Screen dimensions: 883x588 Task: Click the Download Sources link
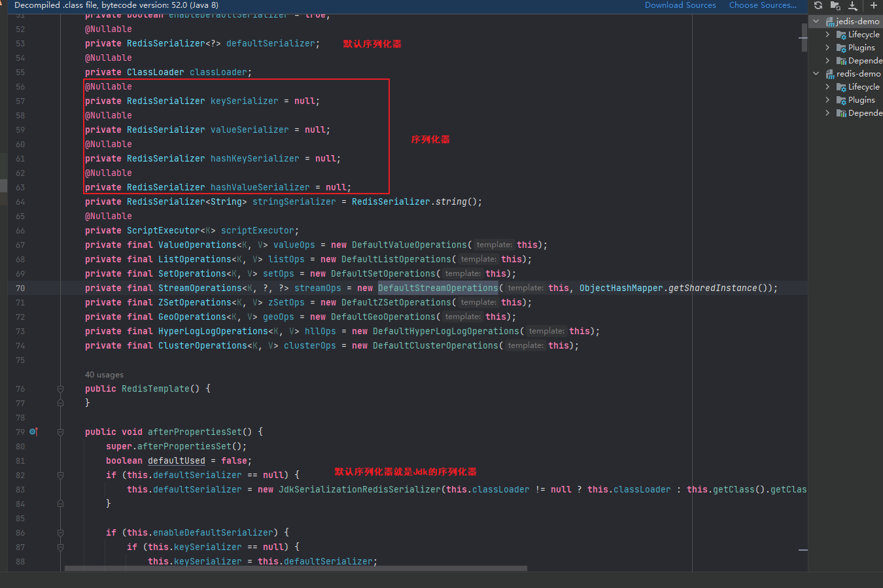pos(680,5)
